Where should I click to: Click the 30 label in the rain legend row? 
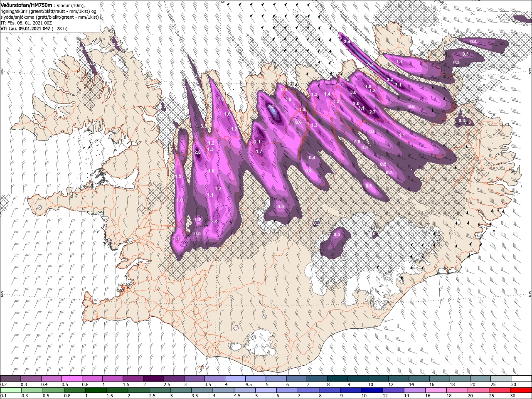(513, 396)
